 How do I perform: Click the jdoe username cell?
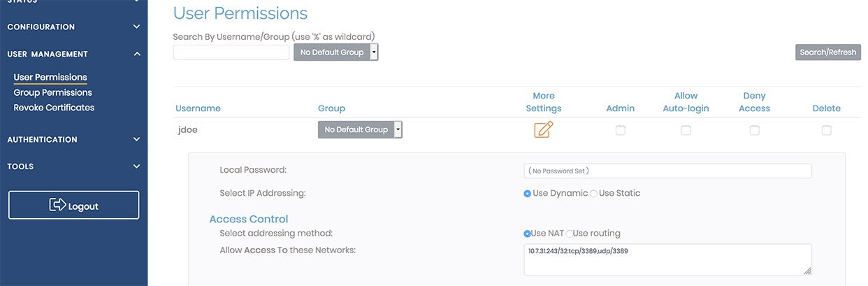pyautogui.click(x=188, y=129)
